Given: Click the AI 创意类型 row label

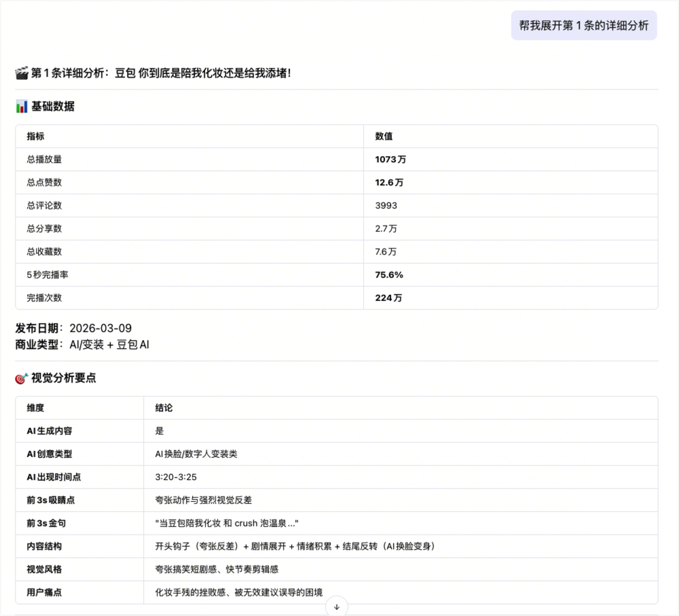Looking at the screenshot, I should [x=50, y=454].
